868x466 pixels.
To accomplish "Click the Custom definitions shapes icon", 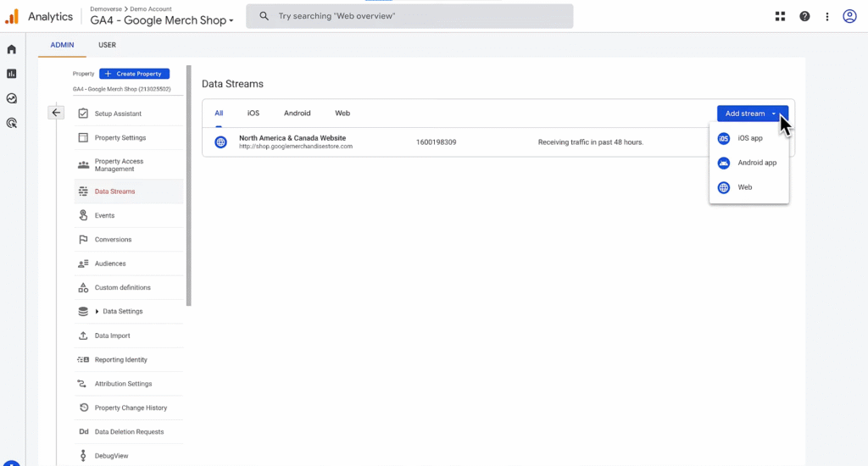I will 83,287.
